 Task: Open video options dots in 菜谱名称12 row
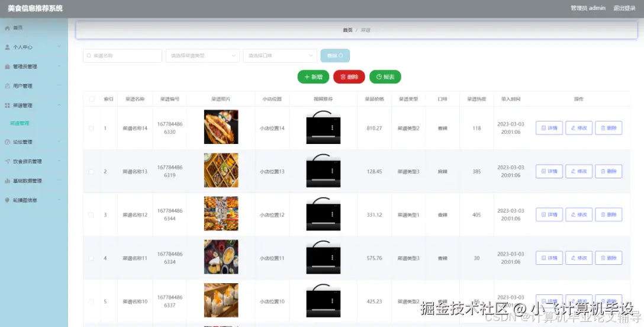(332, 214)
